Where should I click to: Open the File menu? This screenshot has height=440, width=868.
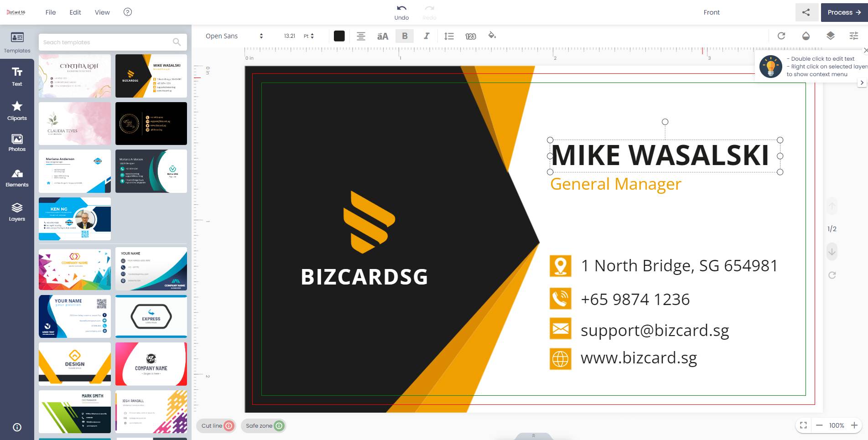(x=51, y=12)
